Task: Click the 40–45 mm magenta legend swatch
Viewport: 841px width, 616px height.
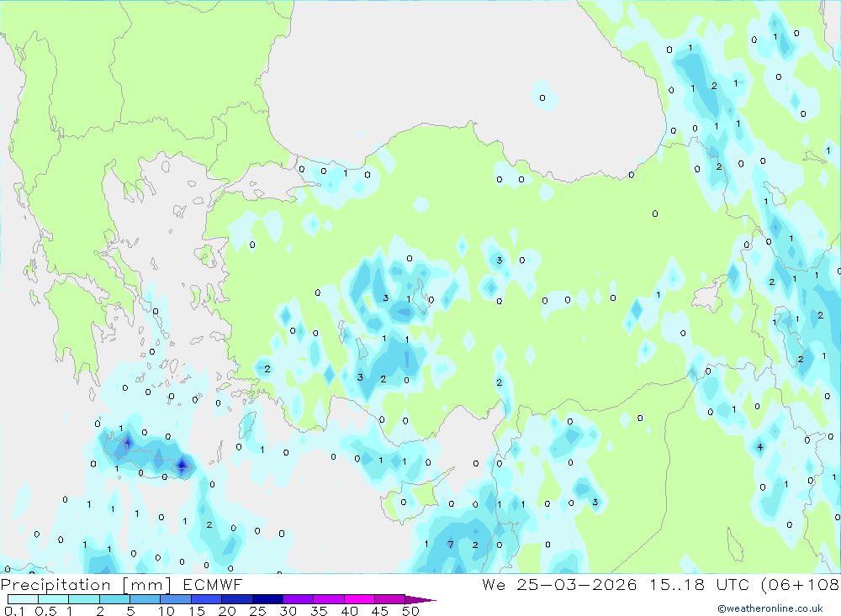Action: coord(359,599)
